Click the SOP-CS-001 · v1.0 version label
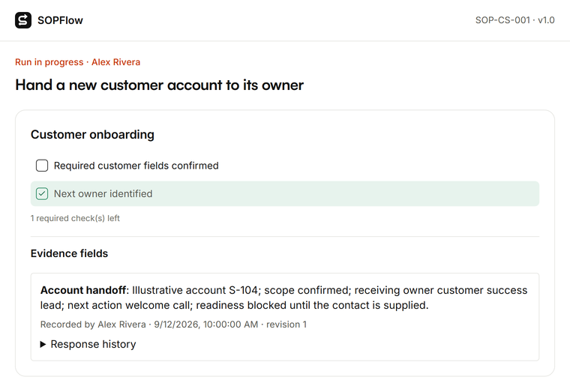Image resolution: width=570 pixels, height=392 pixels. (x=514, y=20)
